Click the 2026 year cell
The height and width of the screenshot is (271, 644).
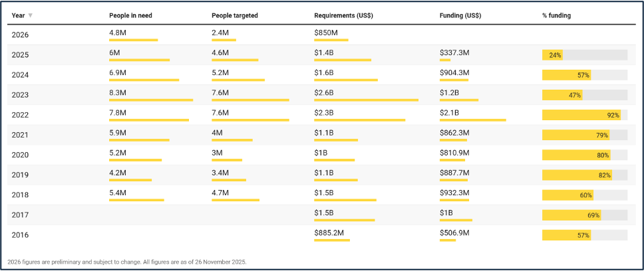(21, 35)
